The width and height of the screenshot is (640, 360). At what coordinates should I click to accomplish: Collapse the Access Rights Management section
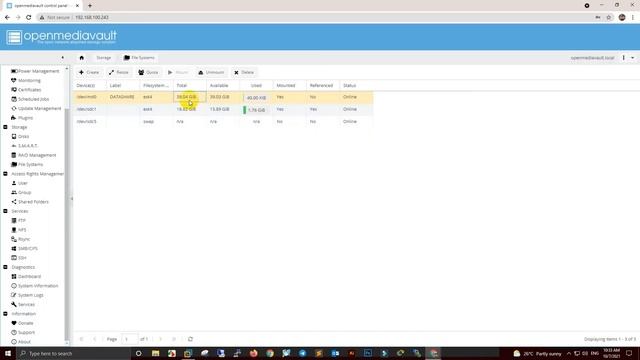pyautogui.click(x=5, y=174)
